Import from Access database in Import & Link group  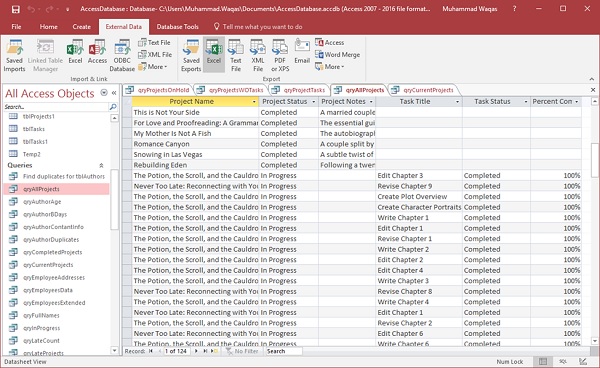(97, 52)
